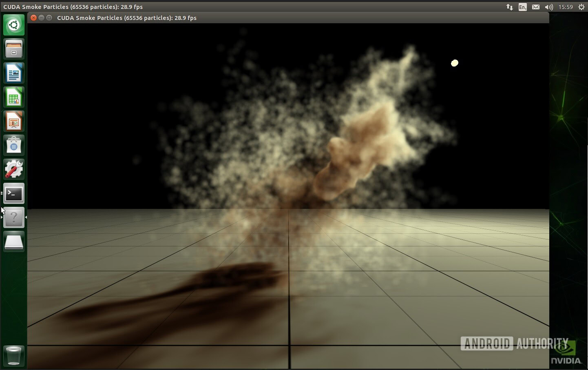Screen dimensions: 588x370
Task: Open the Files manager from launcher
Action: coord(14,49)
